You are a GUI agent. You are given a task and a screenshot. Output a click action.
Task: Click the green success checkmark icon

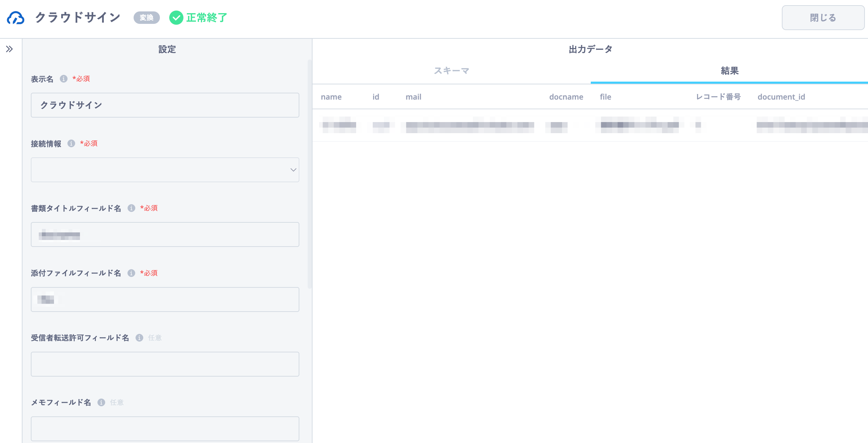176,18
